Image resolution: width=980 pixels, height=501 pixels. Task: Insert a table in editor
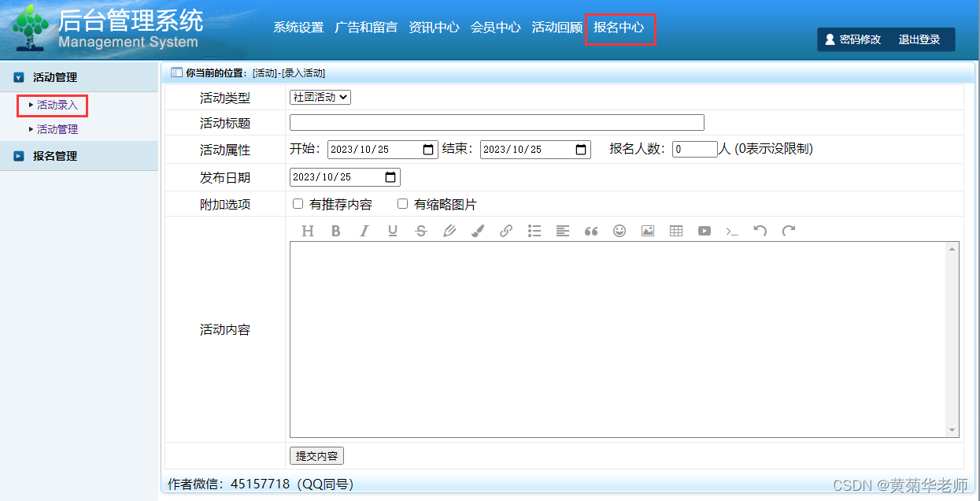pos(676,231)
